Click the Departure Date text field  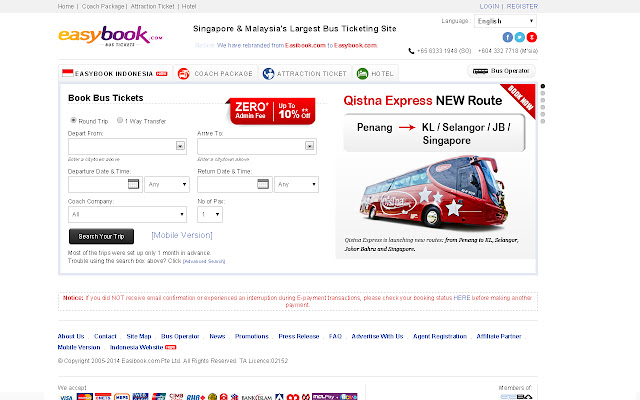click(x=105, y=184)
